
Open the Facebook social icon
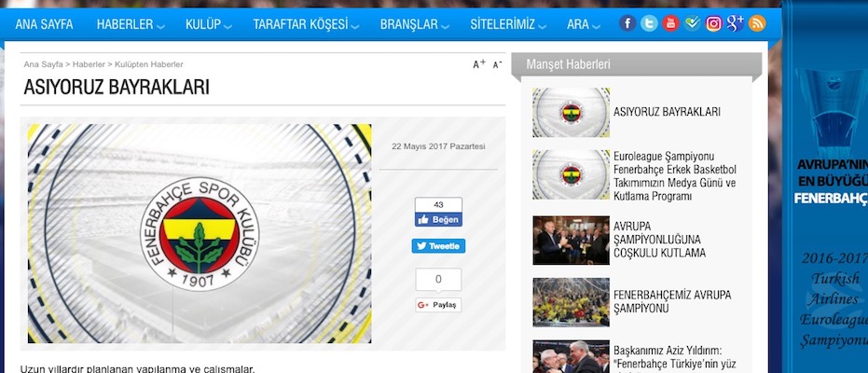(627, 23)
